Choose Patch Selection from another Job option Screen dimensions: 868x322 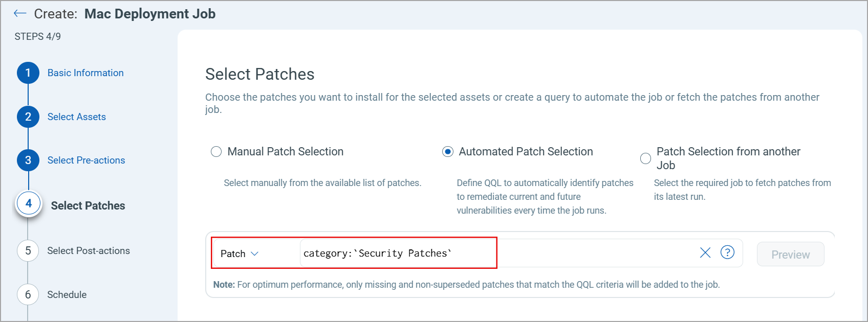click(x=645, y=158)
